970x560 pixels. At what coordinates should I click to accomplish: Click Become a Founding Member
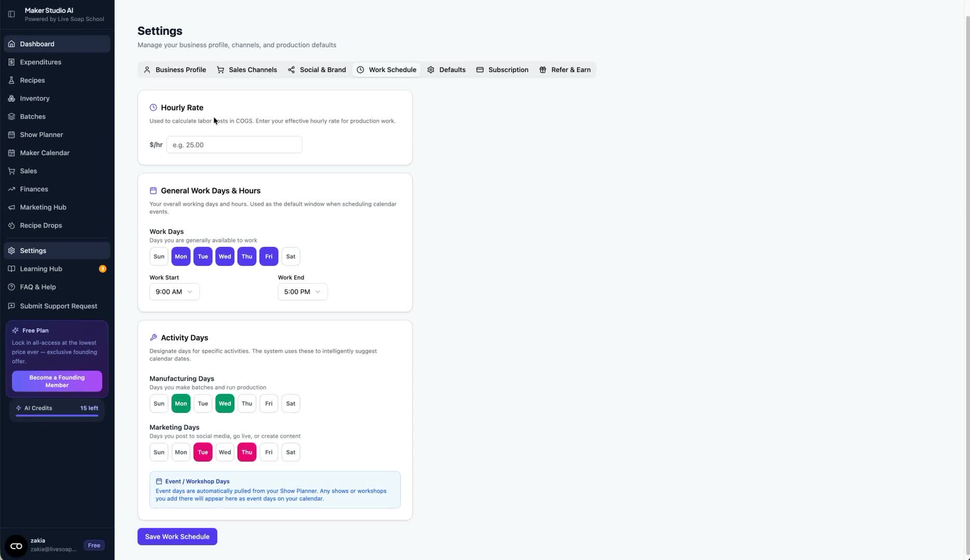[x=57, y=381]
